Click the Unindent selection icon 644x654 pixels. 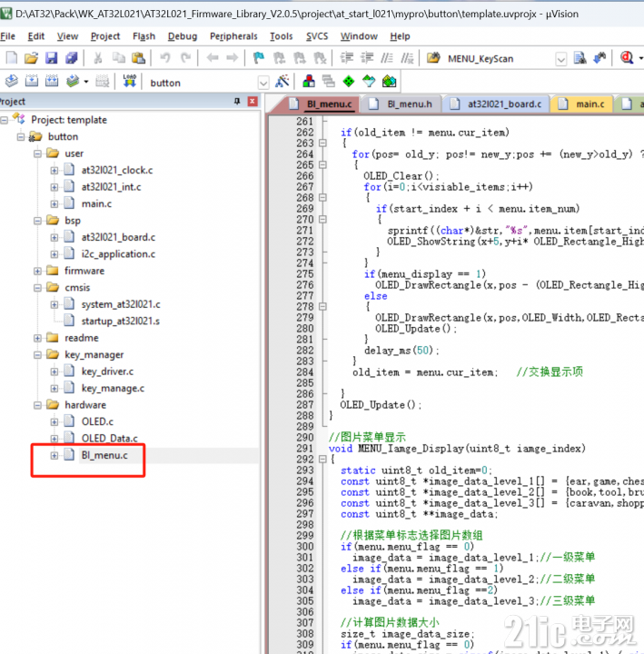tap(367, 57)
